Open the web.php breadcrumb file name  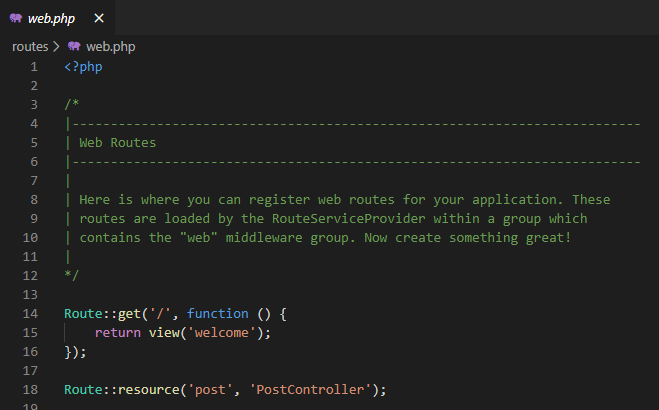point(111,46)
